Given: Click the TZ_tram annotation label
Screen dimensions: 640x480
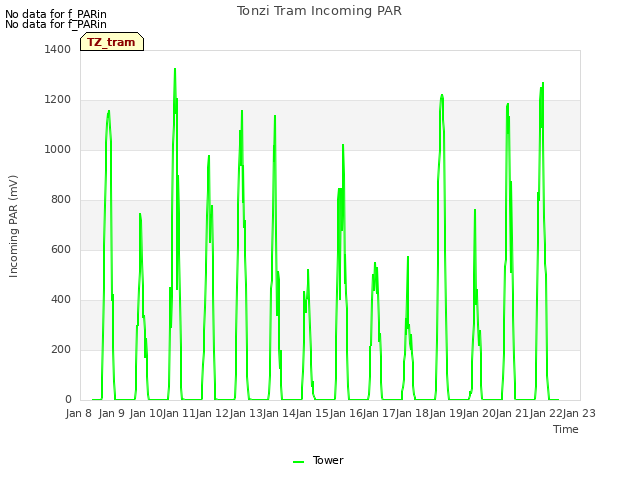Looking at the screenshot, I should 112,42.
